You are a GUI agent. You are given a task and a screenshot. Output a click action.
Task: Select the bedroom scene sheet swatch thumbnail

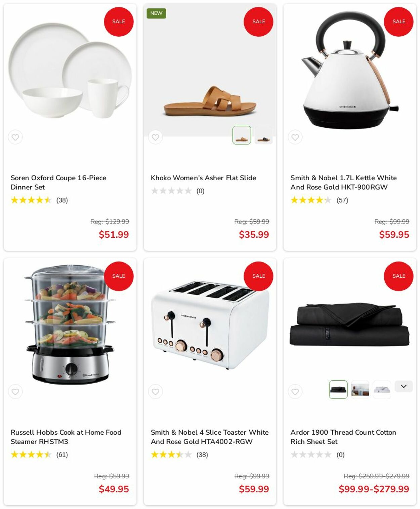pyautogui.click(x=360, y=390)
